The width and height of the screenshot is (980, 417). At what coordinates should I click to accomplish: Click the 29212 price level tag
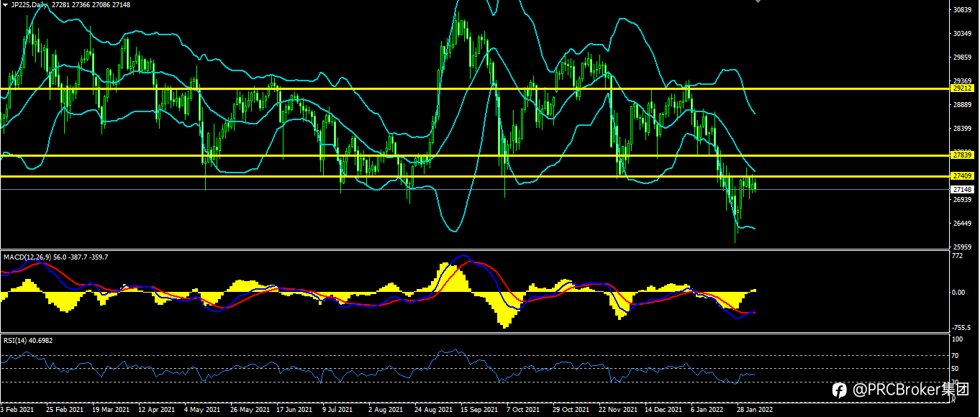click(962, 88)
